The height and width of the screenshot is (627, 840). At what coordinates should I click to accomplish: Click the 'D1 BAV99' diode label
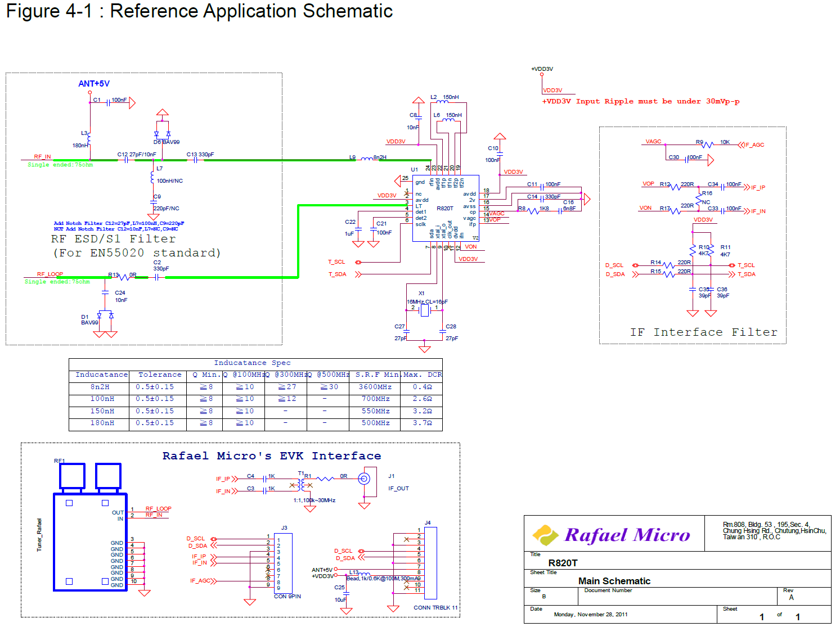tap(89, 320)
